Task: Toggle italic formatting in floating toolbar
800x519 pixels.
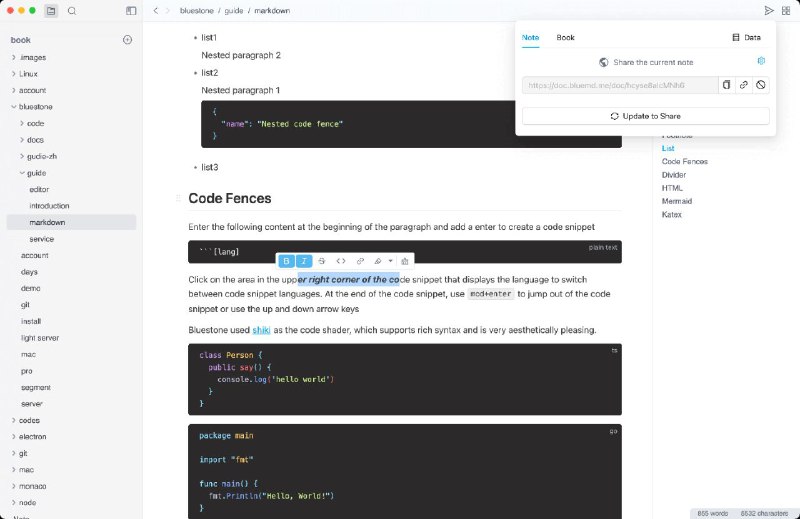Action: point(304,261)
